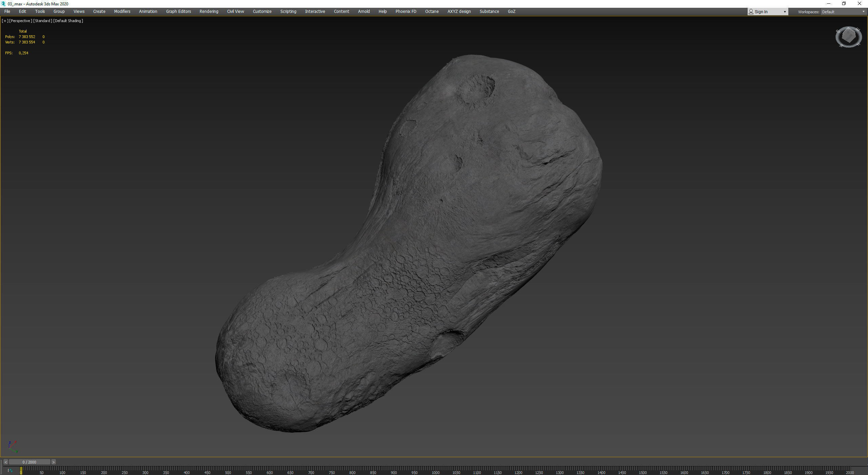Open the Civil View menu
Image resolution: width=868 pixels, height=475 pixels.
[236, 12]
